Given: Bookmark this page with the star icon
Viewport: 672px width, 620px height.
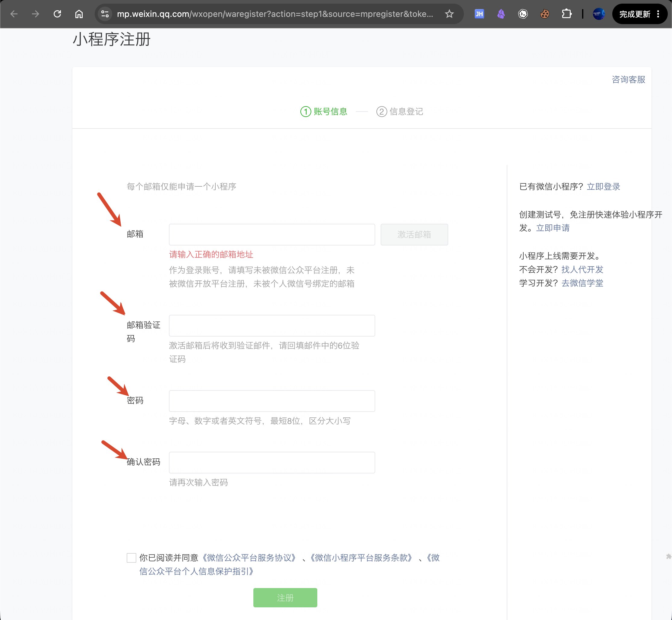Looking at the screenshot, I should click(x=449, y=14).
